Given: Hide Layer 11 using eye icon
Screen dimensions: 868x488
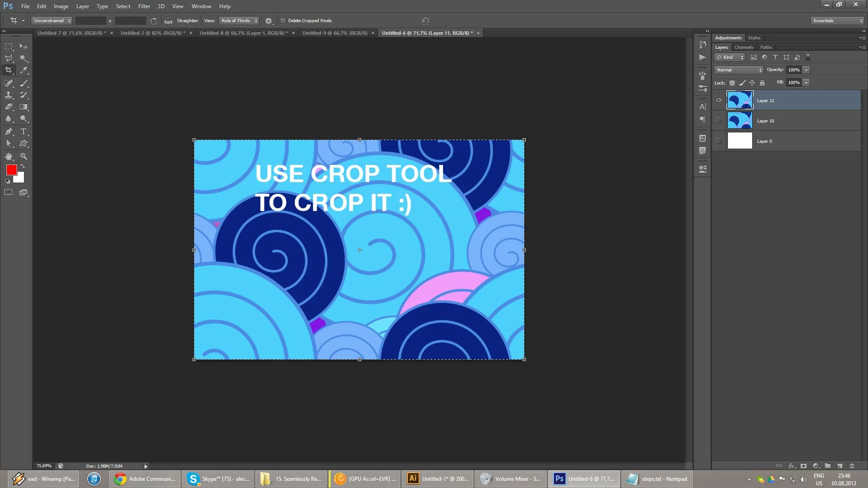Looking at the screenshot, I should pos(719,100).
